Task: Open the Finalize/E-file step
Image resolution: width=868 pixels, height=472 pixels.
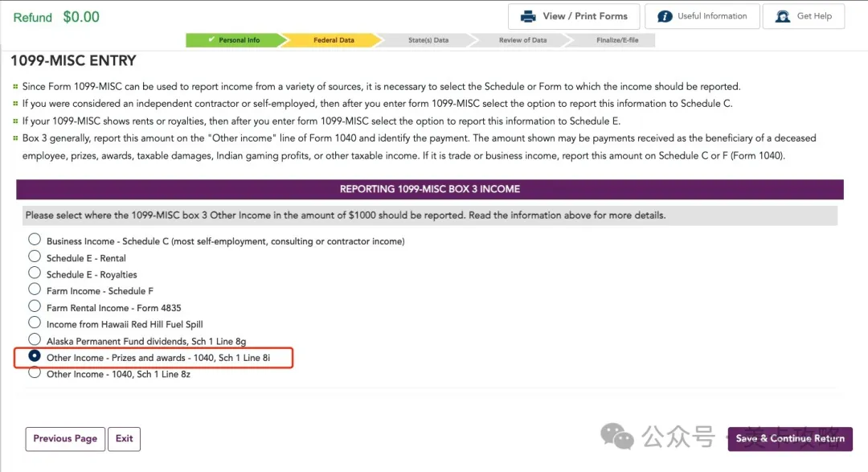Action: (x=617, y=40)
